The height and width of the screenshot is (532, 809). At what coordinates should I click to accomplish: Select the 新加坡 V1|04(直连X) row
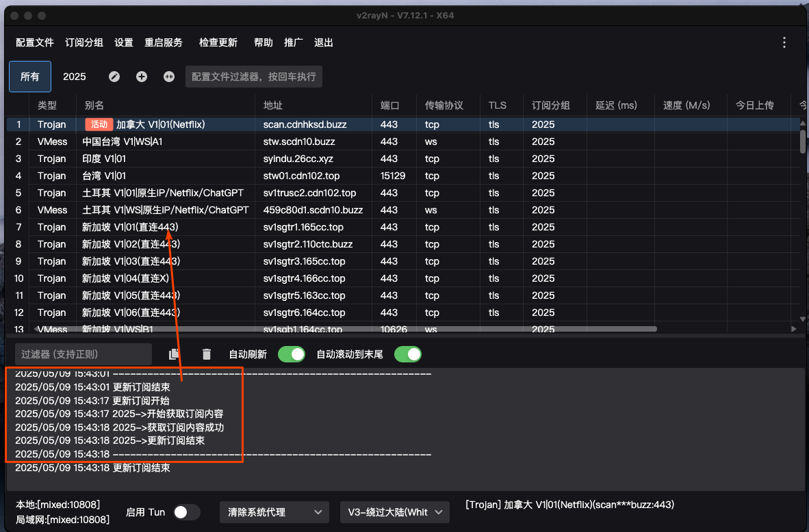pyautogui.click(x=403, y=278)
